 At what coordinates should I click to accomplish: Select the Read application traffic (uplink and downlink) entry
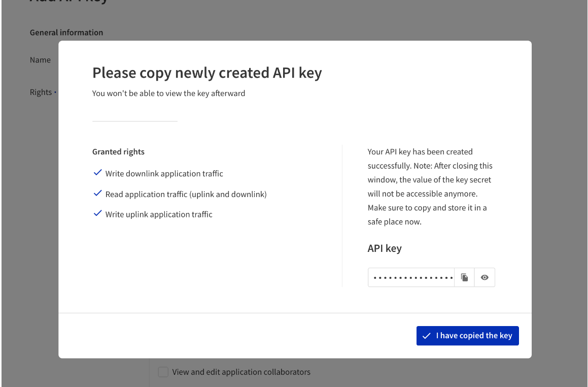click(186, 194)
